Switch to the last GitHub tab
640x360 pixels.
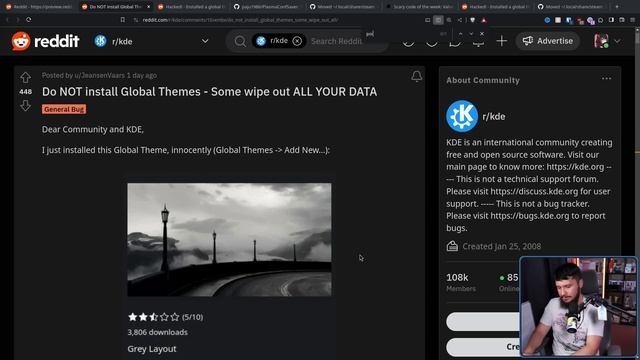coord(571,7)
